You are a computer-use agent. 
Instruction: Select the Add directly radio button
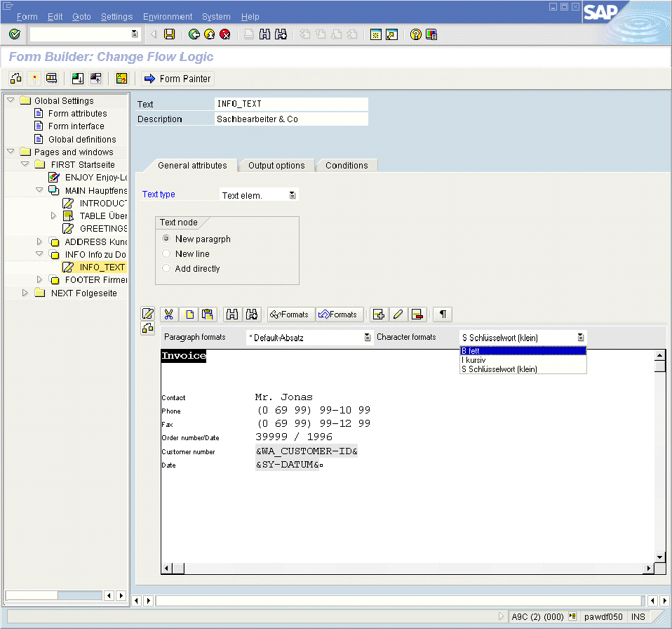point(166,268)
